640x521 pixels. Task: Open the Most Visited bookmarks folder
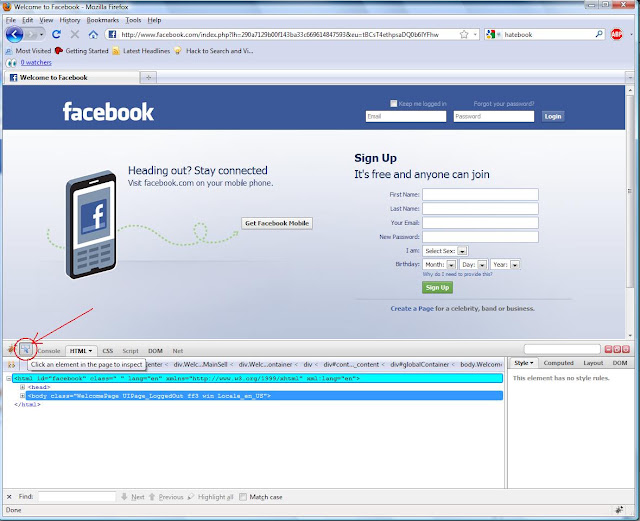28,51
